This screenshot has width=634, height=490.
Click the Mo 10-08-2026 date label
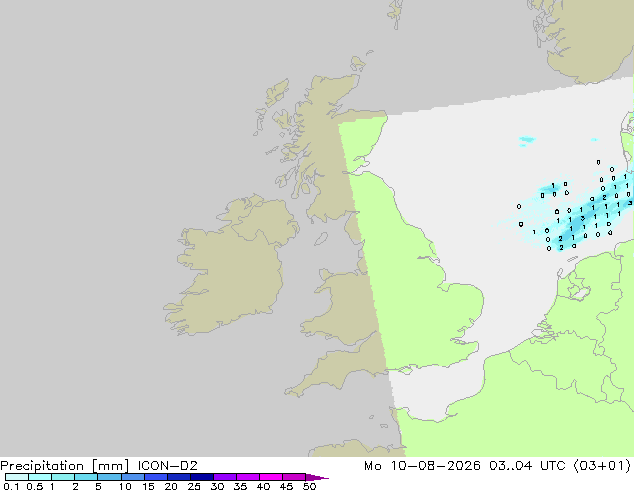pyautogui.click(x=422, y=466)
